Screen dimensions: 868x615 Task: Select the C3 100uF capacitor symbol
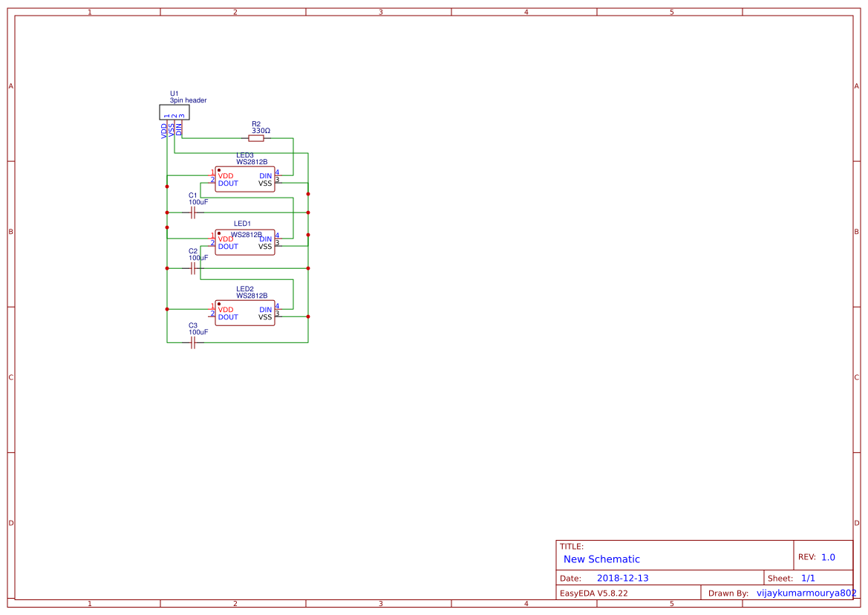193,342
